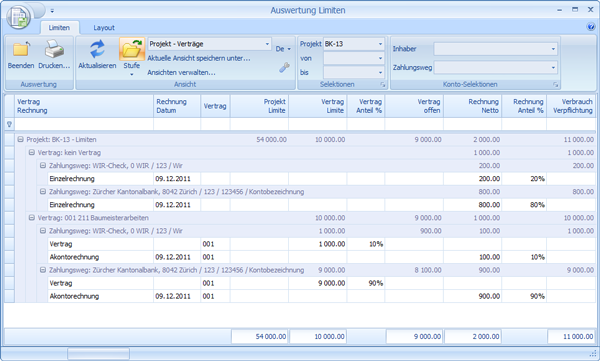
Task: Open the Inhaber dropdown
Action: (x=553, y=49)
